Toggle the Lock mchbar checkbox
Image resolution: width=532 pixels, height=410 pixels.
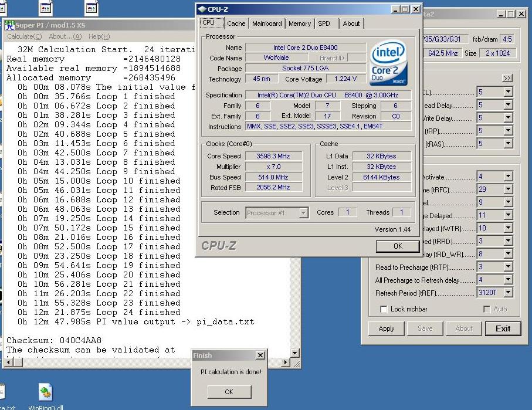[x=384, y=309]
